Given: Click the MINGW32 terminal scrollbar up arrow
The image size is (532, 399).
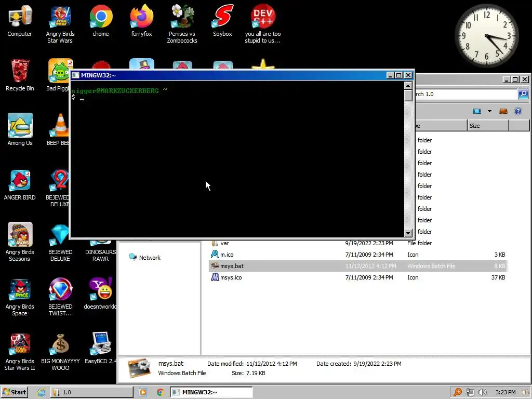Looking at the screenshot, I should click(408, 85).
